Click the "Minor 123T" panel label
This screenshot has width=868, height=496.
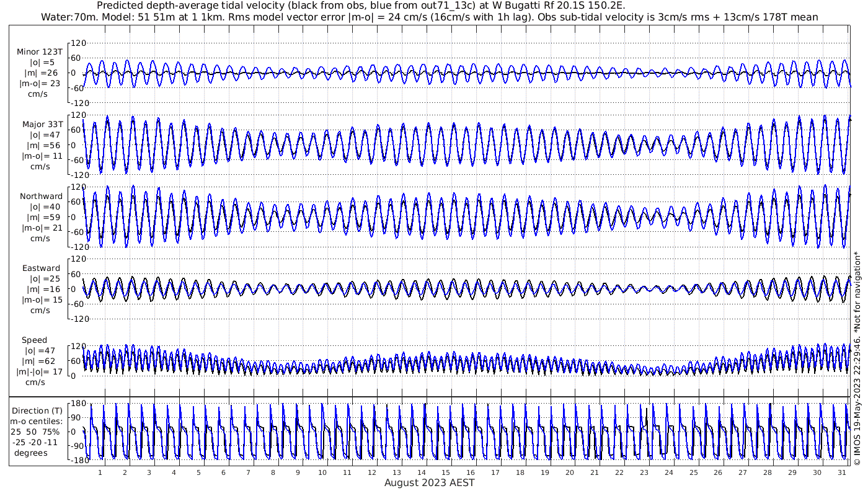40,52
